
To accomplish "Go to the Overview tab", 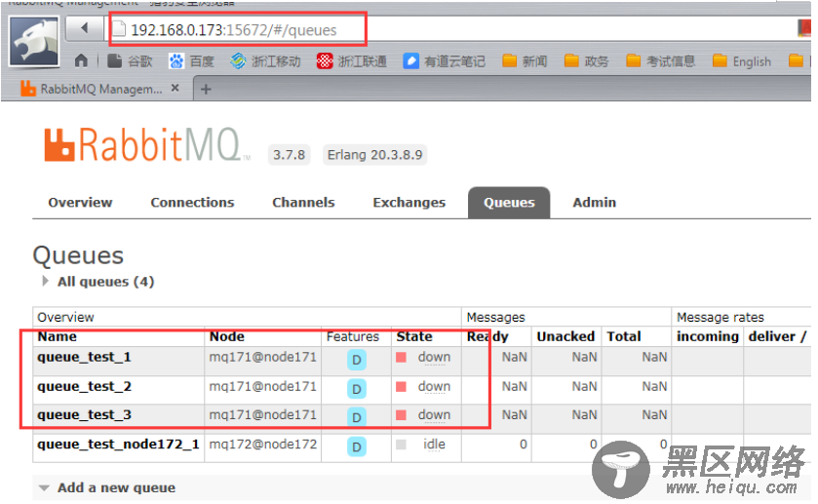I will pyautogui.click(x=80, y=203).
